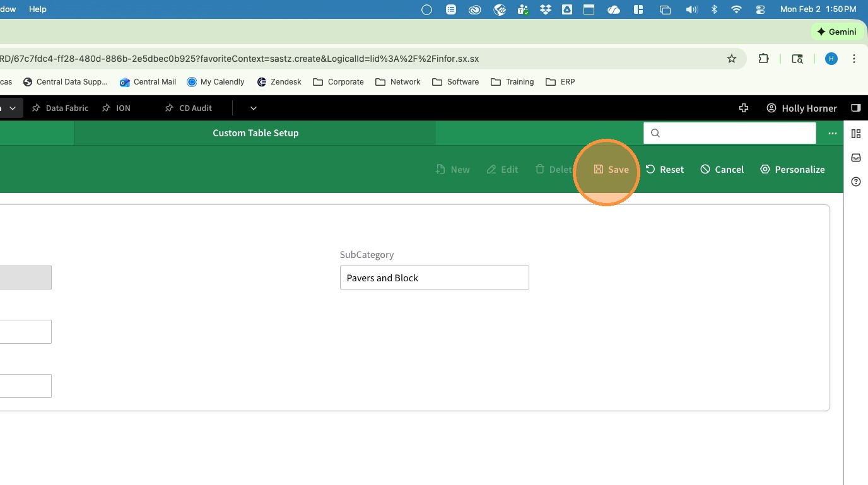Open the Central Mail bookmark

[x=148, y=82]
